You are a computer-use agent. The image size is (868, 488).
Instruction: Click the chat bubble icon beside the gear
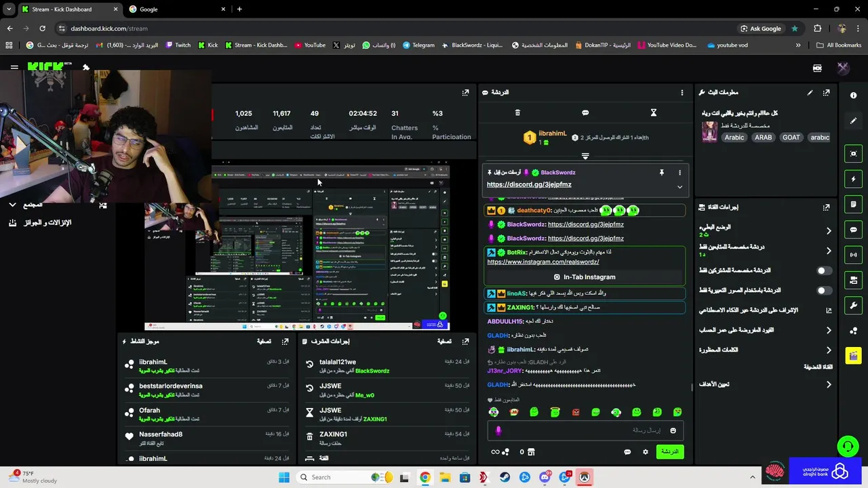click(x=627, y=452)
